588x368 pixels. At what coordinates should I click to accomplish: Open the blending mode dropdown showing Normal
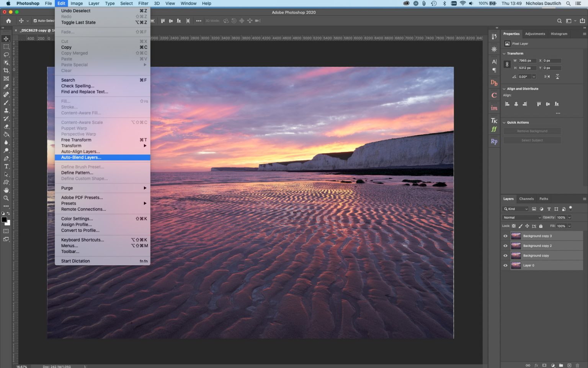[521, 217]
